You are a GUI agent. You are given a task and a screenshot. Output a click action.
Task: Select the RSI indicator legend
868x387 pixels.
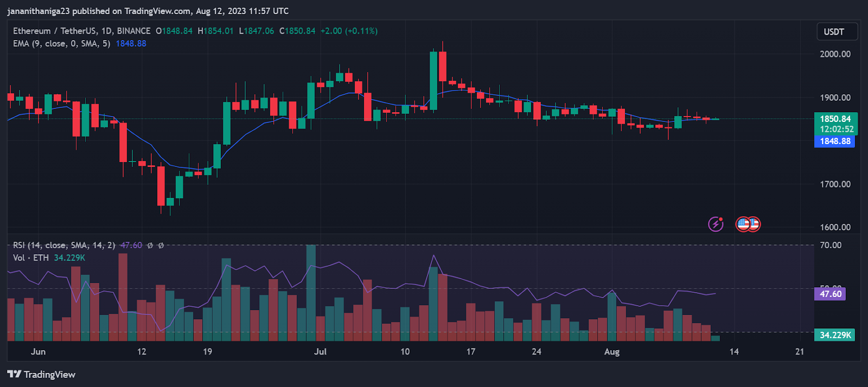point(64,245)
